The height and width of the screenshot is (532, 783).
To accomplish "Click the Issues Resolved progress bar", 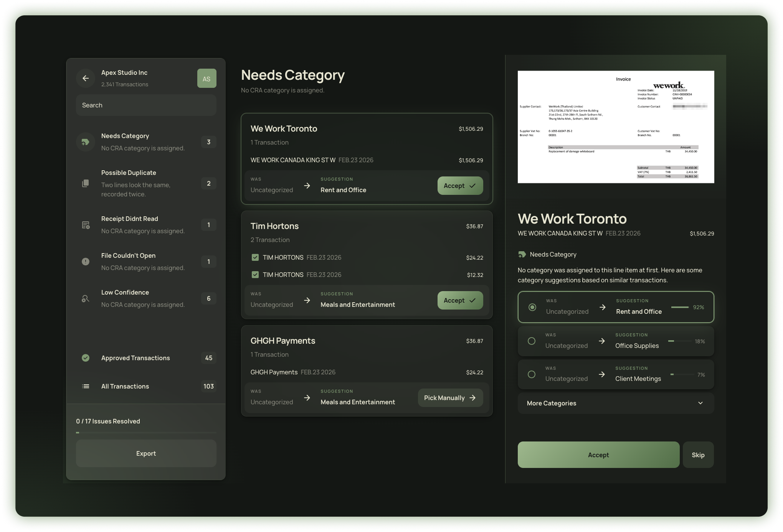I will [x=146, y=433].
